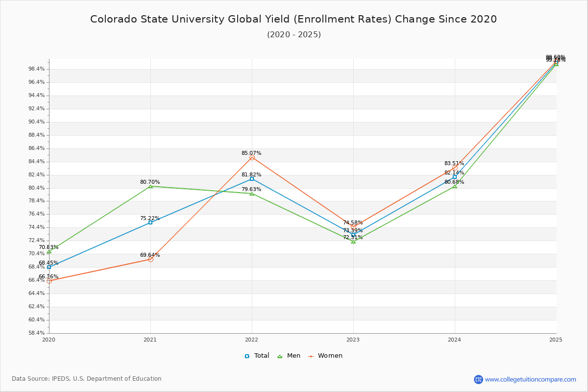The width and height of the screenshot is (588, 392).
Task: Toggle the Women series in the legend
Action: (325, 356)
